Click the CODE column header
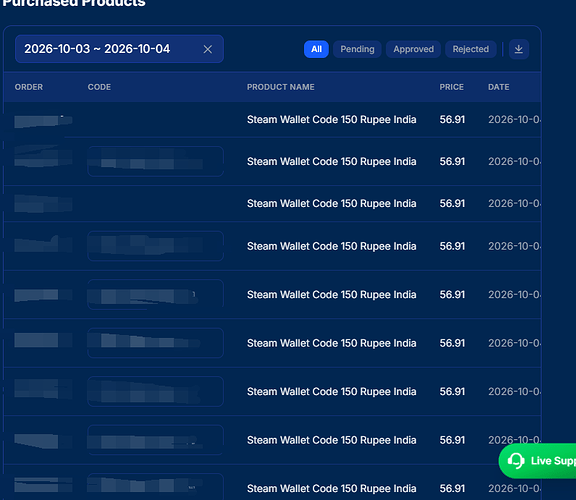Screen dimensions: 576x500 tap(99, 87)
